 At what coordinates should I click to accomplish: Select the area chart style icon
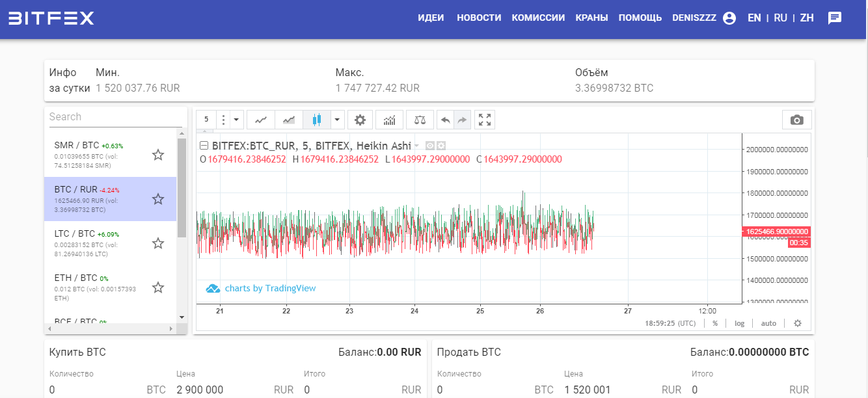[289, 120]
